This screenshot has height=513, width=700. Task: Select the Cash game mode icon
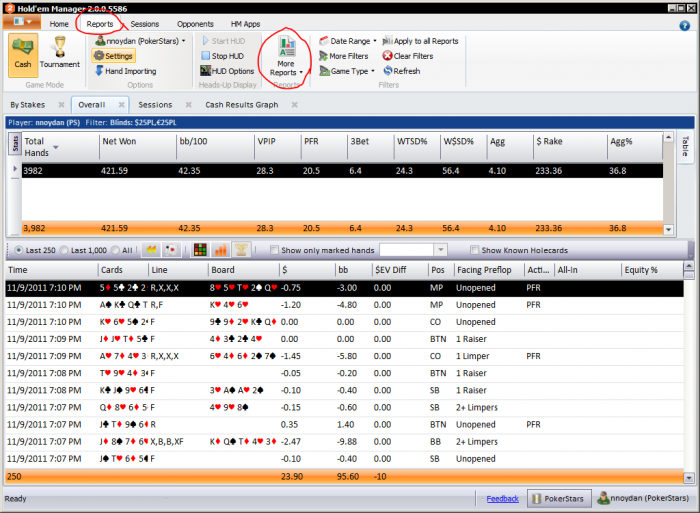pos(23,54)
